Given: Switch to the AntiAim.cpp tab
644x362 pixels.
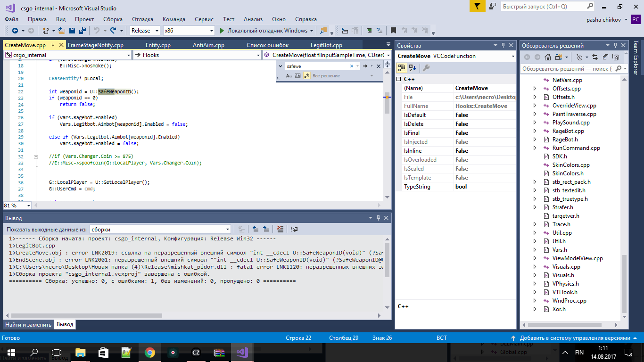Looking at the screenshot, I should pyautogui.click(x=208, y=45).
